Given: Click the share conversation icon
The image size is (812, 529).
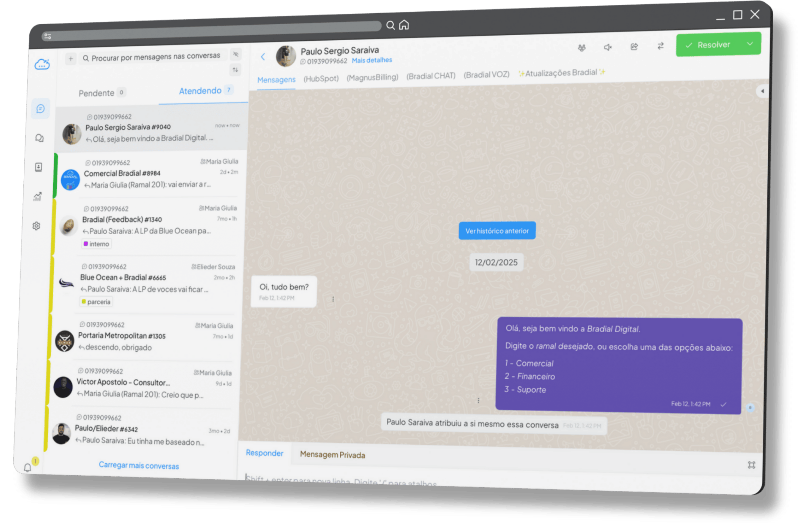Looking at the screenshot, I should (634, 47).
